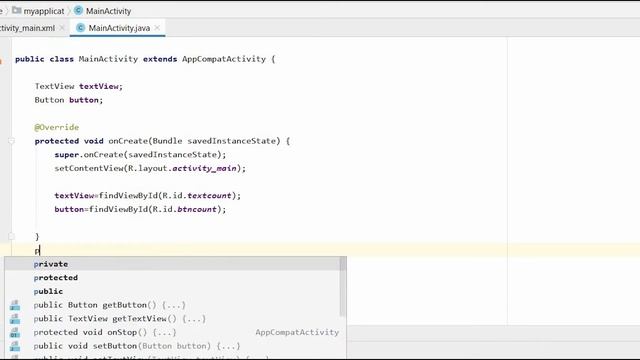The width and height of the screenshot is (640, 360).
Task: Choose 'public' keyword from the autocomplete list
Action: click(x=175, y=291)
